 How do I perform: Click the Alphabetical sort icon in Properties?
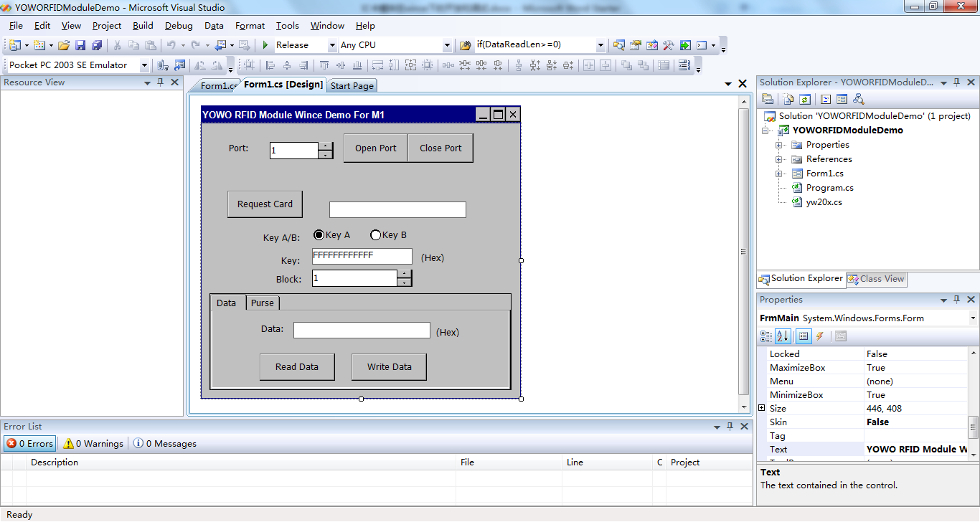[x=783, y=336]
